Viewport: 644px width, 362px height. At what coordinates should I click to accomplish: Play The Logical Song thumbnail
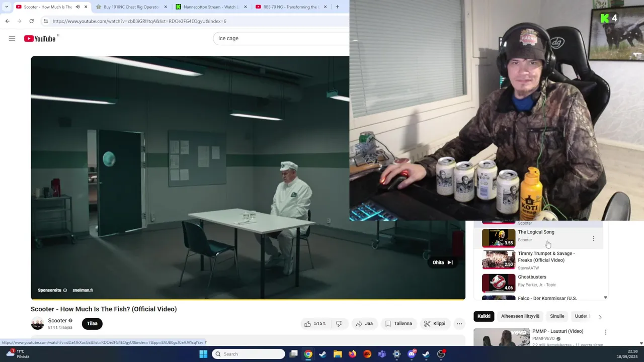pyautogui.click(x=499, y=238)
